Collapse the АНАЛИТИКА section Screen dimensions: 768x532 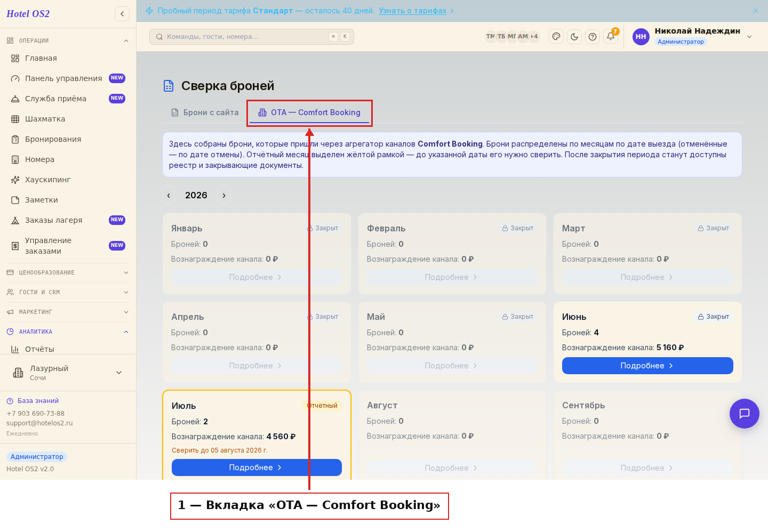click(x=68, y=332)
